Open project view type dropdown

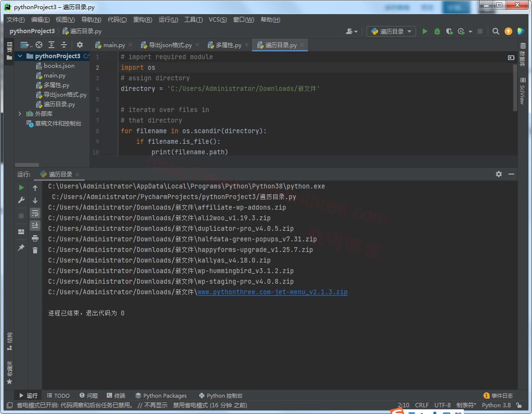pyautogui.click(x=26, y=45)
